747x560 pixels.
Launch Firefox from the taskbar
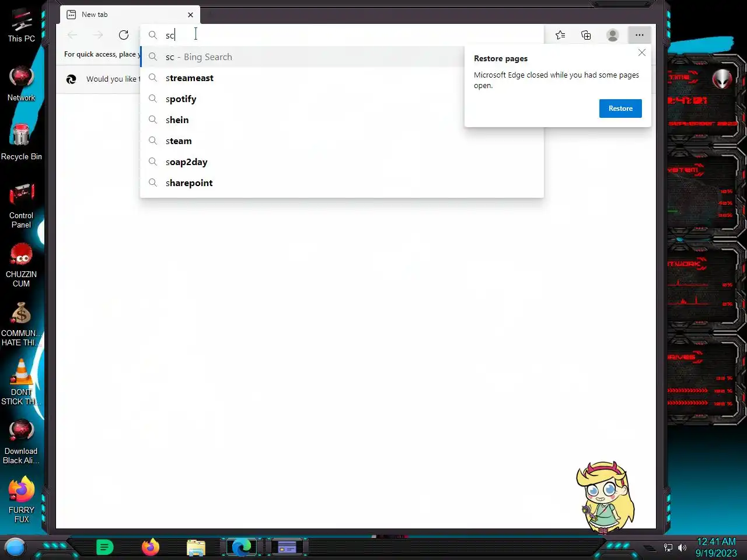click(x=150, y=547)
